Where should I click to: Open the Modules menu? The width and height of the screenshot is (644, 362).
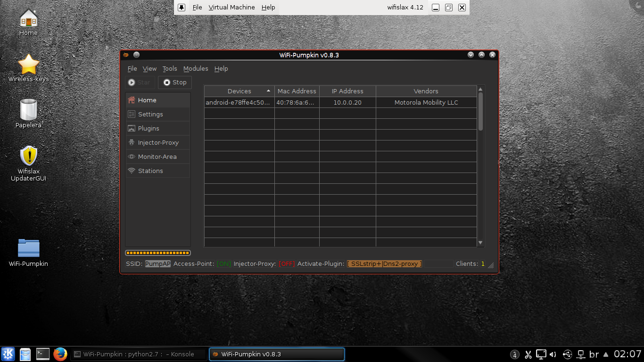tap(196, 68)
